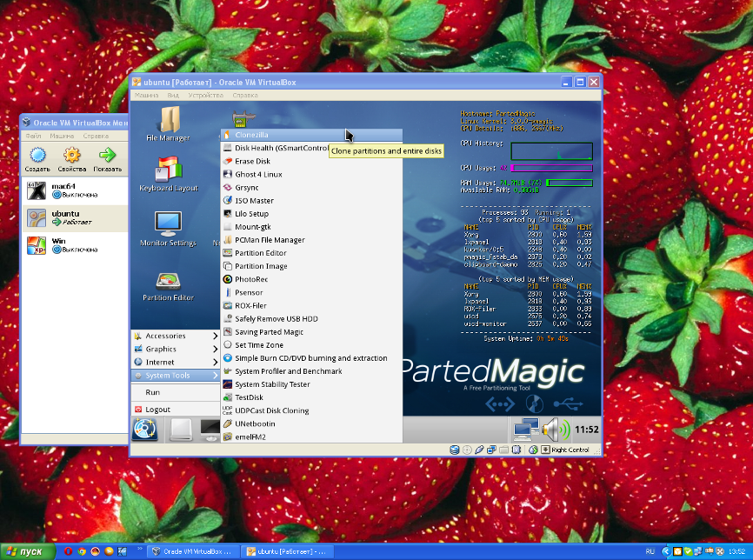Click the Windows пуск Start button
Viewport: 753px width, 560px height.
tap(26, 551)
